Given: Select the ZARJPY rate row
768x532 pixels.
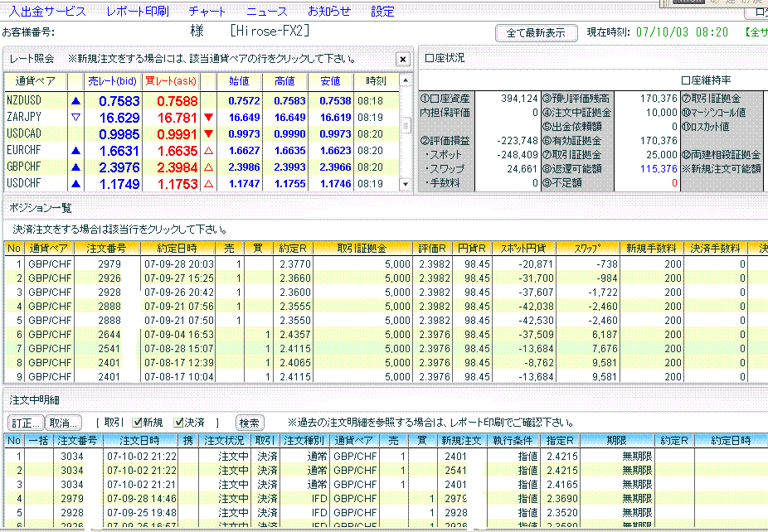Looking at the screenshot, I should tap(202, 118).
